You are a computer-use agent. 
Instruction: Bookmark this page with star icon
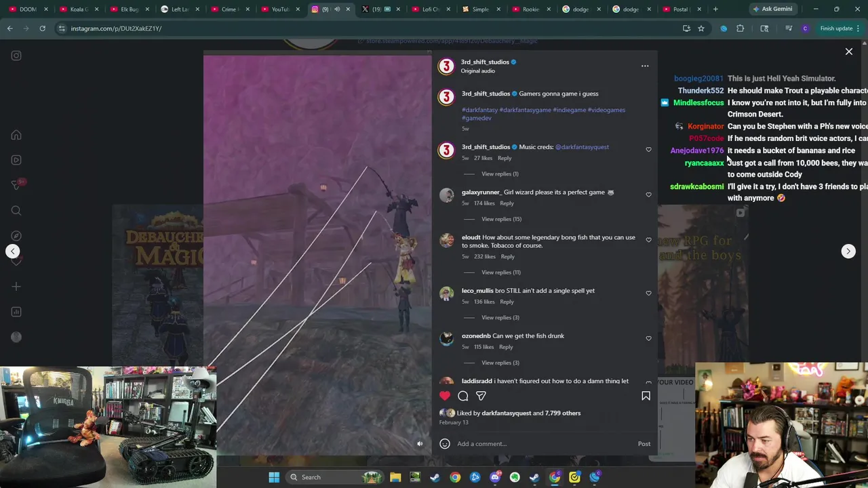(701, 28)
